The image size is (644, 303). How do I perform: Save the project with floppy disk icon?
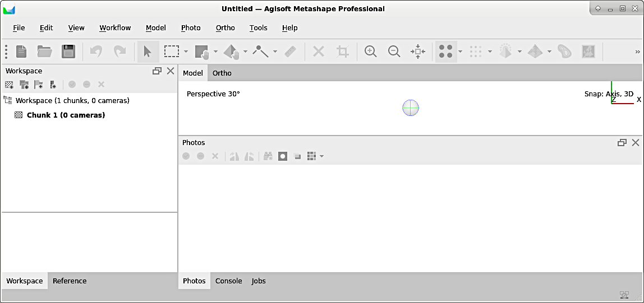(x=68, y=52)
